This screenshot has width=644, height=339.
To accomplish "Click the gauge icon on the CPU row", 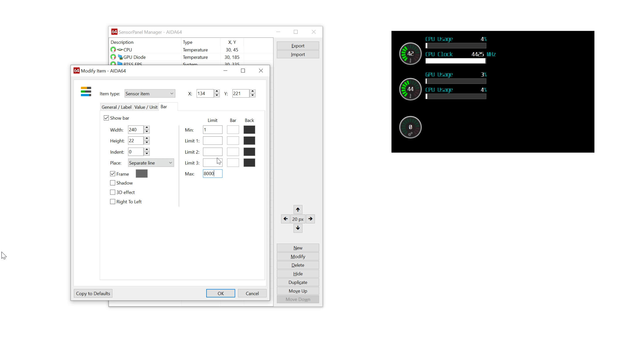I will [113, 50].
